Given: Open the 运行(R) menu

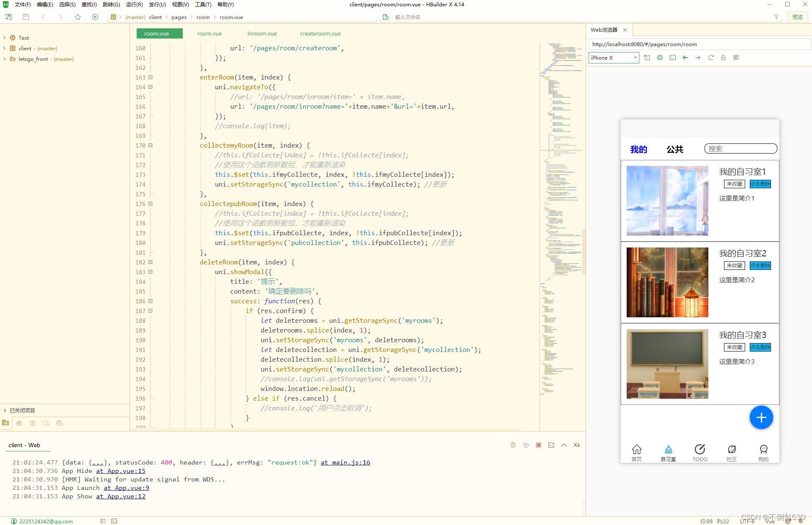Looking at the screenshot, I should (134, 5).
